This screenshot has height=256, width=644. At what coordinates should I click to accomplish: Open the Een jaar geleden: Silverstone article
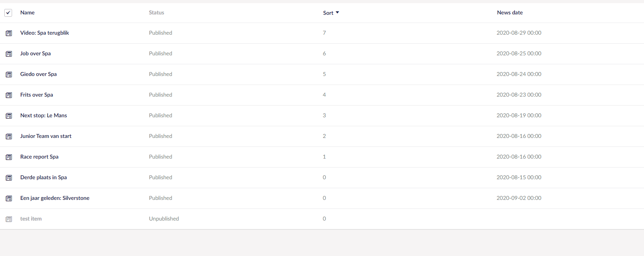click(x=55, y=198)
